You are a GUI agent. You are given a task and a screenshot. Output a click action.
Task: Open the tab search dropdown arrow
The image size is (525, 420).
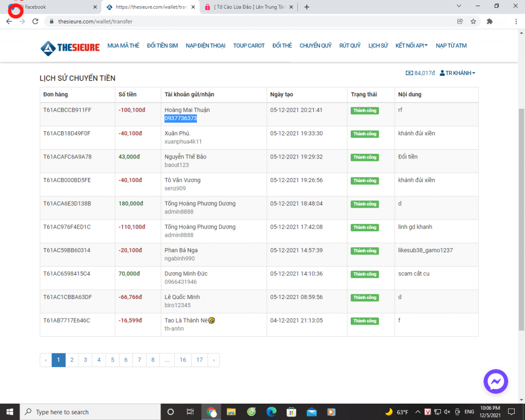click(459, 6)
